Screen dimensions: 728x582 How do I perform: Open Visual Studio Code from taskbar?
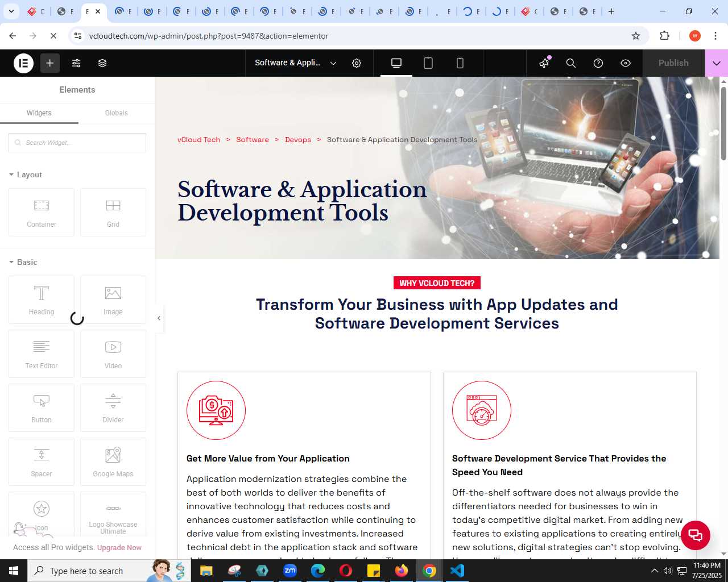(457, 571)
